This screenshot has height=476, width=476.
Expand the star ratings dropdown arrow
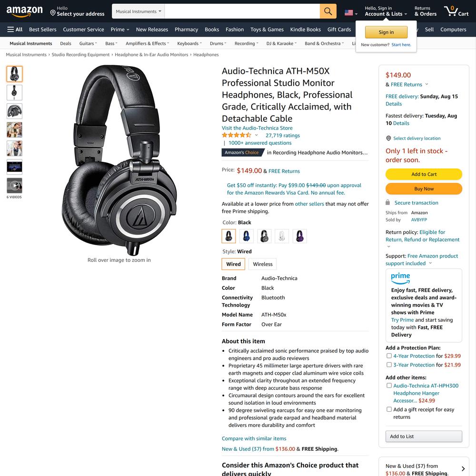256,135
